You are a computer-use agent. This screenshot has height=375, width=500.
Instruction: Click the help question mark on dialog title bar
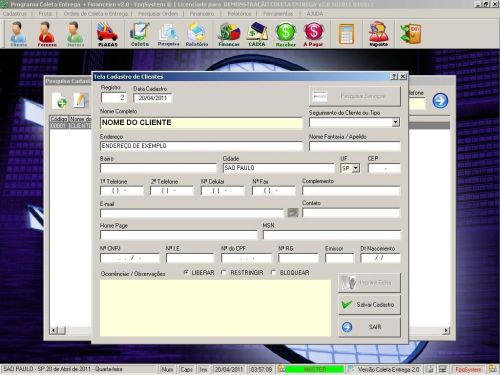coord(394,76)
